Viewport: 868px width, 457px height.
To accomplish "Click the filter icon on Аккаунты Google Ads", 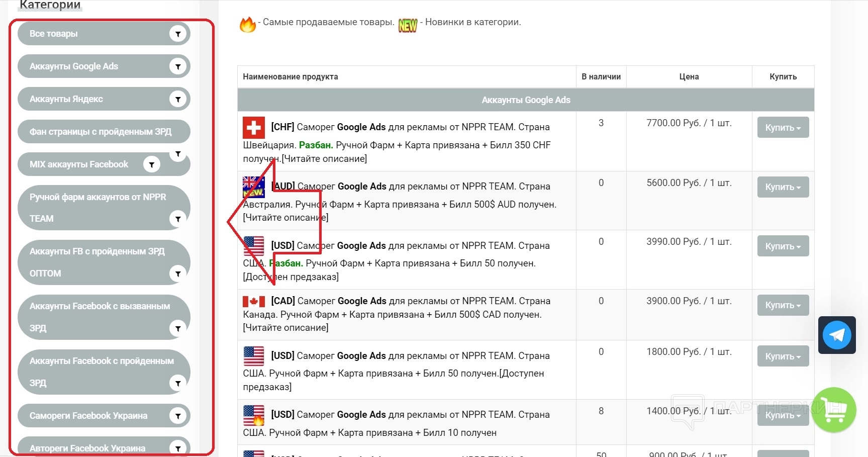I will click(x=177, y=66).
